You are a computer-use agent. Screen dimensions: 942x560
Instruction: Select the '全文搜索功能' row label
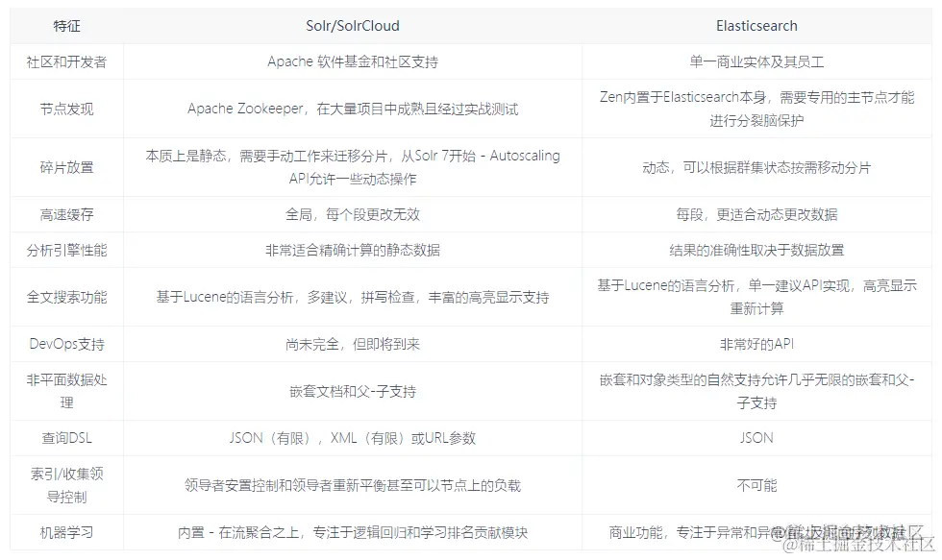click(66, 297)
